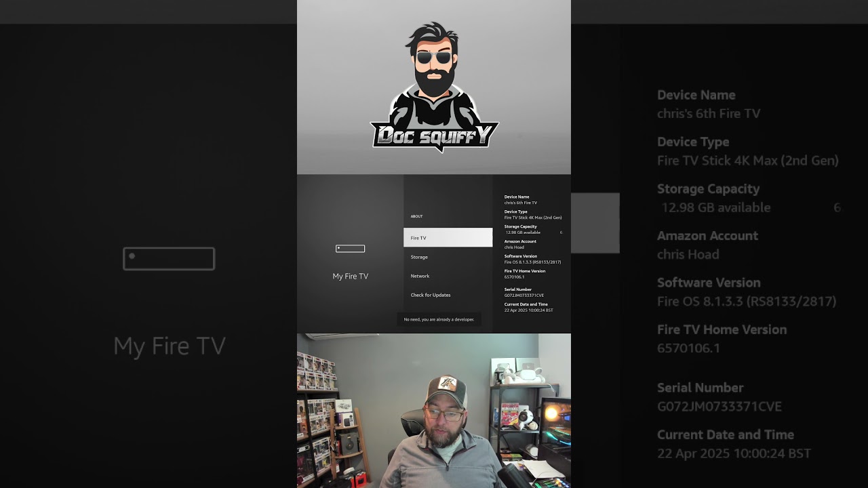Click the large Current Date and Time heading on the right
This screenshot has height=488, width=868.
(x=725, y=434)
